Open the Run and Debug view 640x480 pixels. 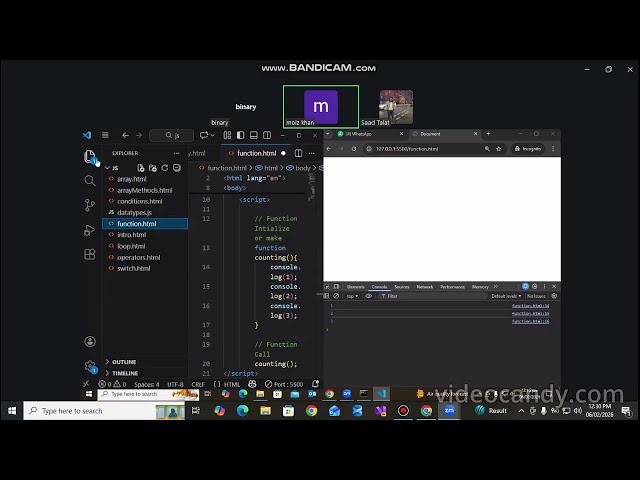click(x=90, y=230)
